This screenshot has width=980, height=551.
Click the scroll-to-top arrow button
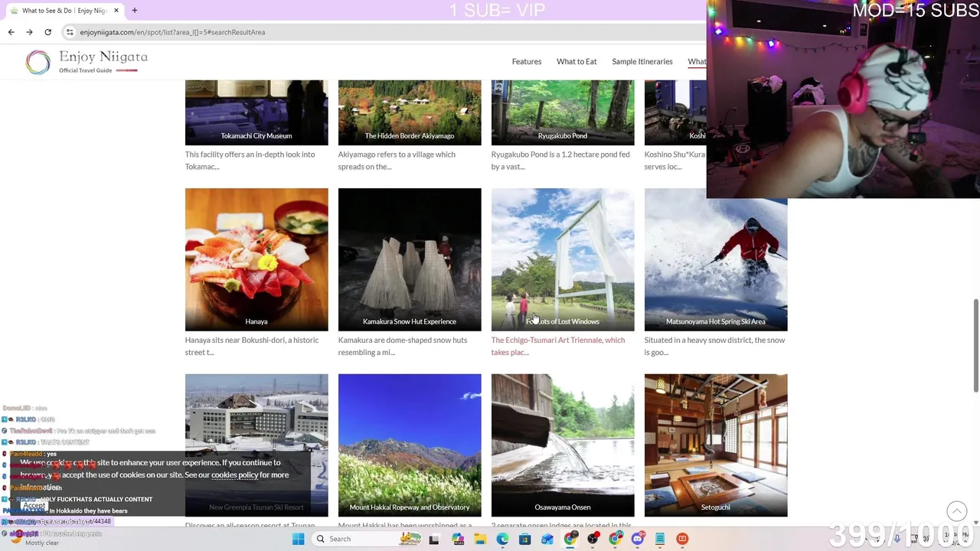coord(956,510)
